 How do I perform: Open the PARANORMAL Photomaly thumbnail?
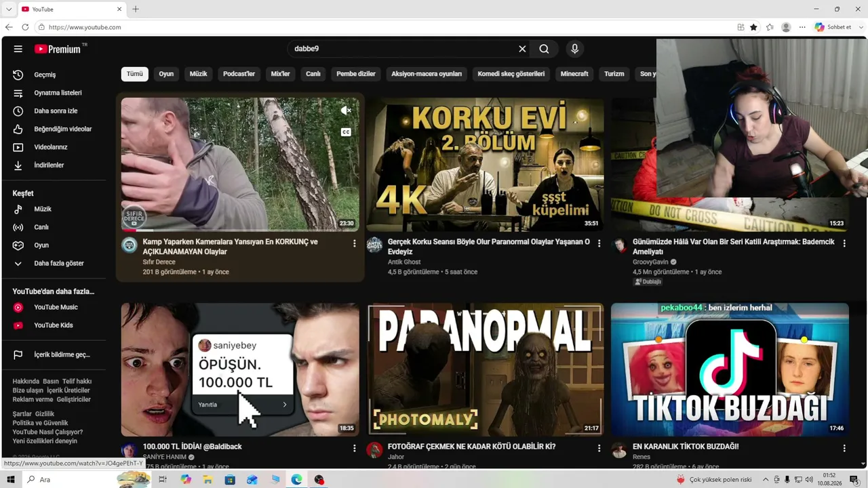(x=485, y=369)
